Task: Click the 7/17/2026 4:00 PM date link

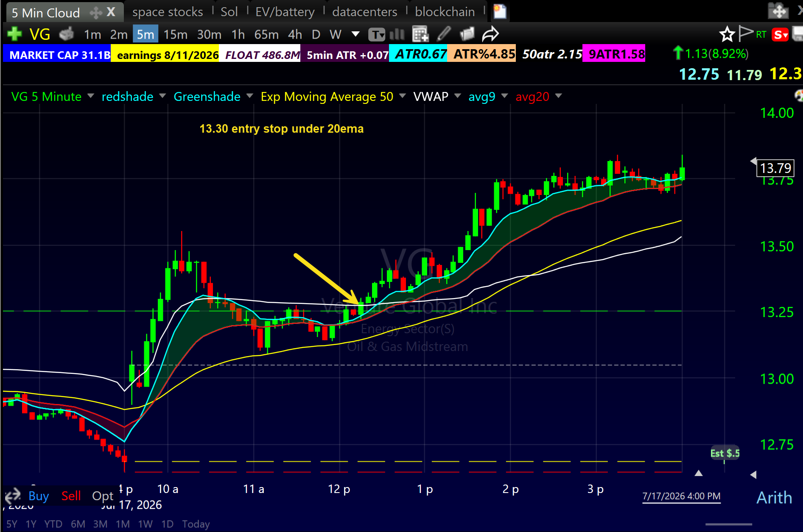Action: click(681, 496)
